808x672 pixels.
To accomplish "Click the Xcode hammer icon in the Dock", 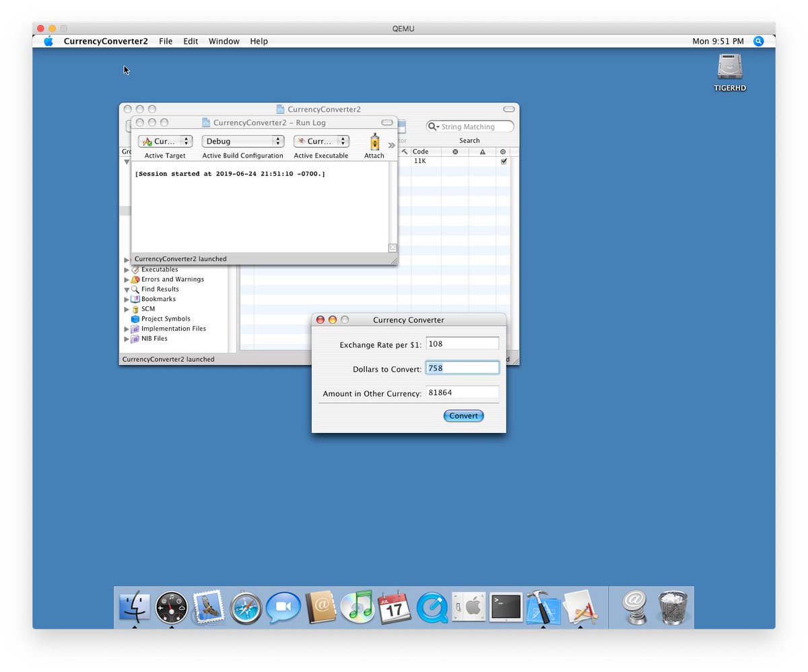I will 542,607.
